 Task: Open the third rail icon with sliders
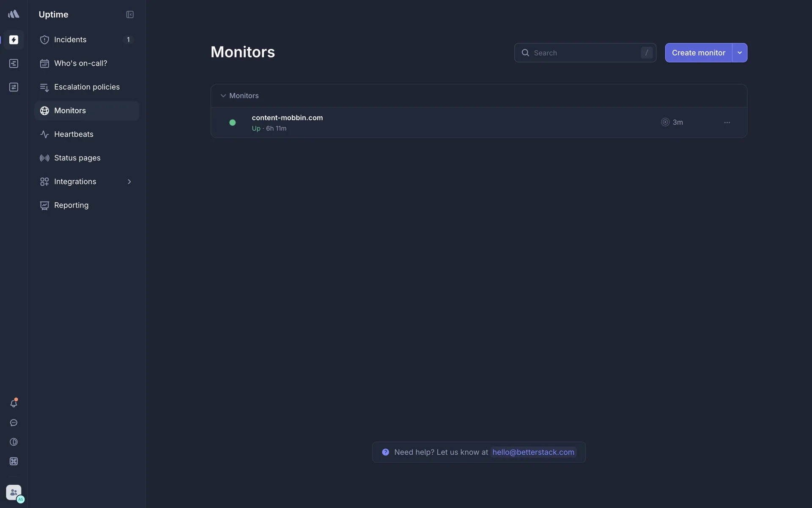pyautogui.click(x=14, y=87)
